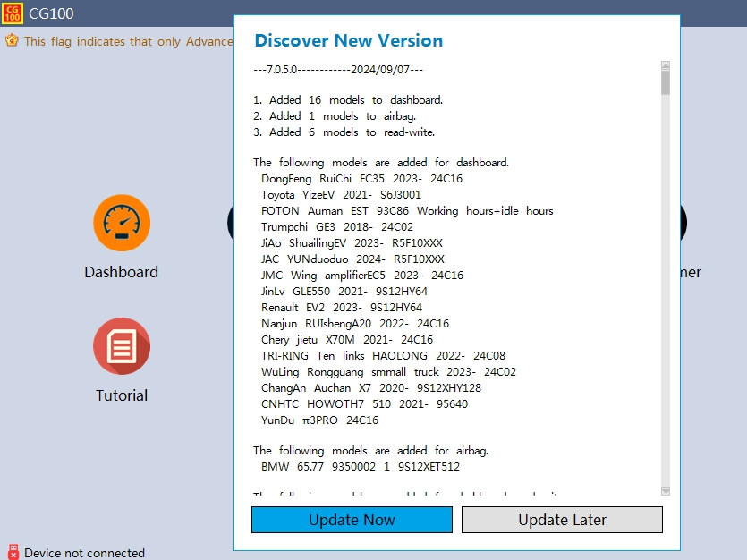Click the JMC Wing amplifierEC5 entry

click(362, 276)
